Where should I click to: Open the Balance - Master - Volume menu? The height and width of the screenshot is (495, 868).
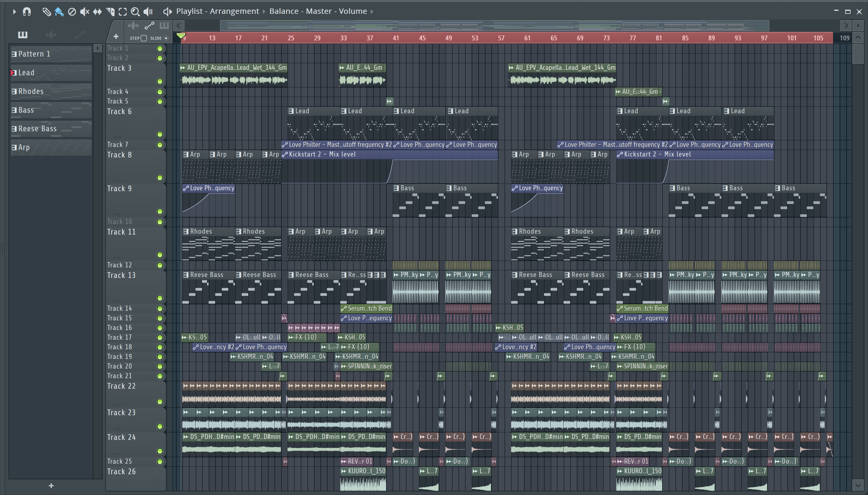pyautogui.click(x=318, y=11)
